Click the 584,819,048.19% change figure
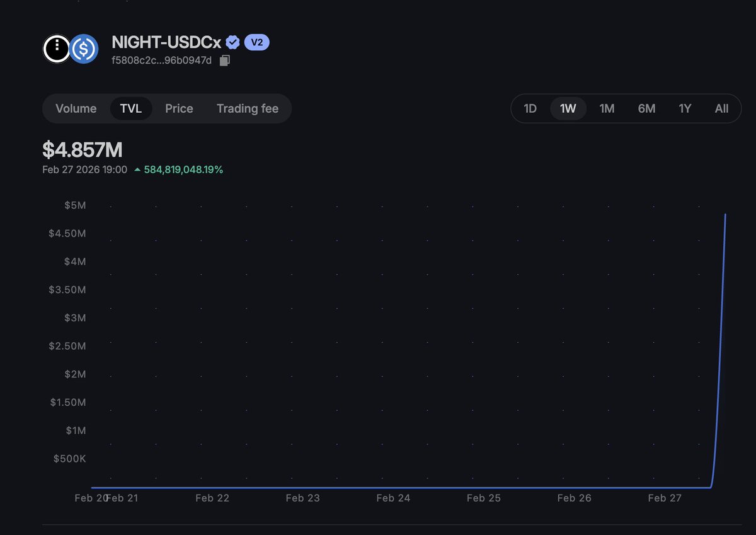756x535 pixels. click(183, 170)
